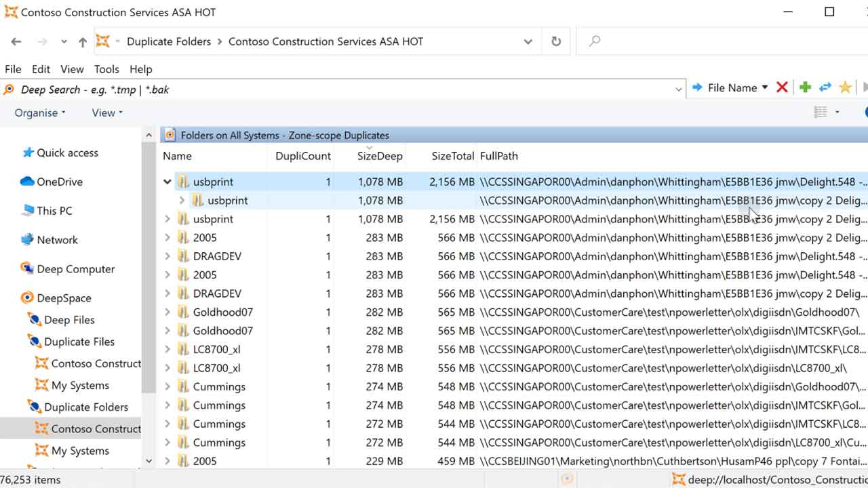Click folder icon of second Goldhood07 row
The image size is (868, 488).
click(183, 331)
